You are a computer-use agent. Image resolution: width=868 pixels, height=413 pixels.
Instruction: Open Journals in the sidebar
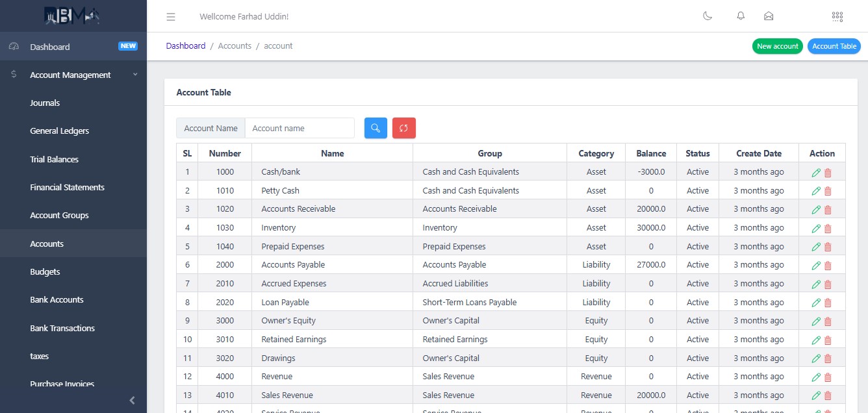pyautogui.click(x=73, y=103)
